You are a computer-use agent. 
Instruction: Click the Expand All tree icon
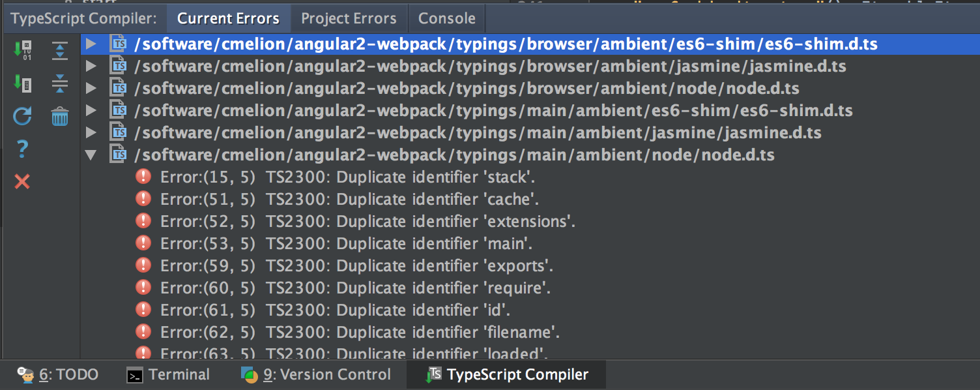59,50
